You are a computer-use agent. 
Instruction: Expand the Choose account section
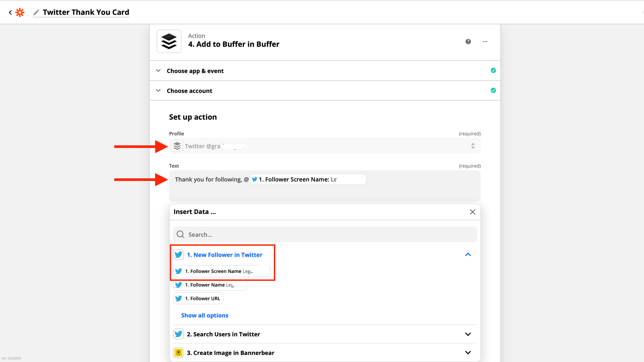tap(189, 91)
